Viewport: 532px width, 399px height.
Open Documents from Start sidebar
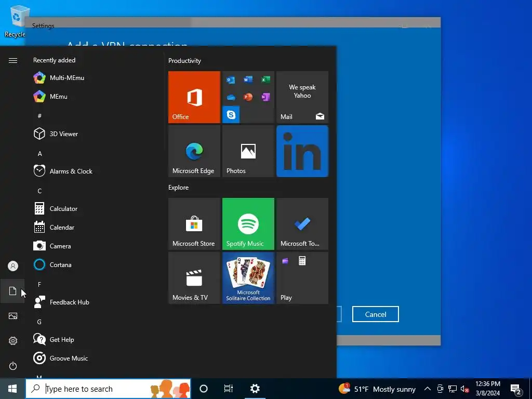[12, 291]
